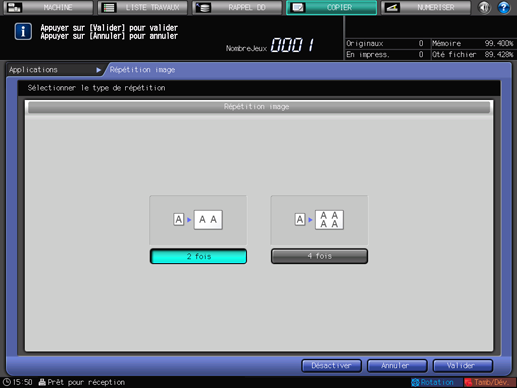Select the 2 fois repetition option
Screen dimensions: 517x388
point(198,256)
